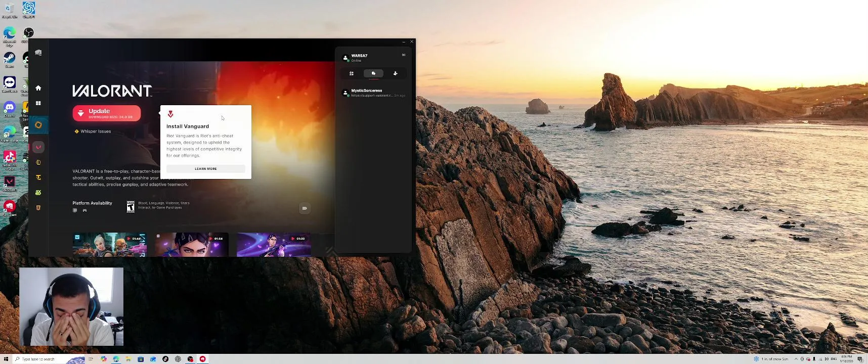
Task: Open VALORANT desktop shortcut
Action: (9, 184)
